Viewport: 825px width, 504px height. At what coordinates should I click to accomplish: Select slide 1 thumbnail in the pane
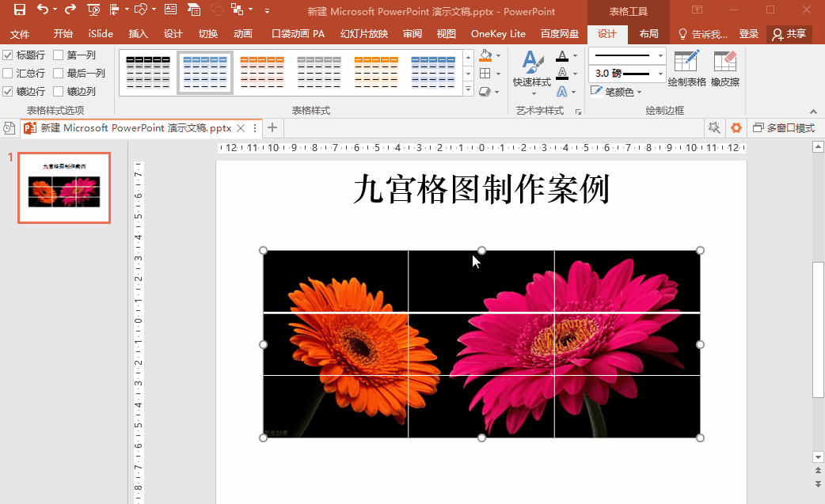[64, 188]
